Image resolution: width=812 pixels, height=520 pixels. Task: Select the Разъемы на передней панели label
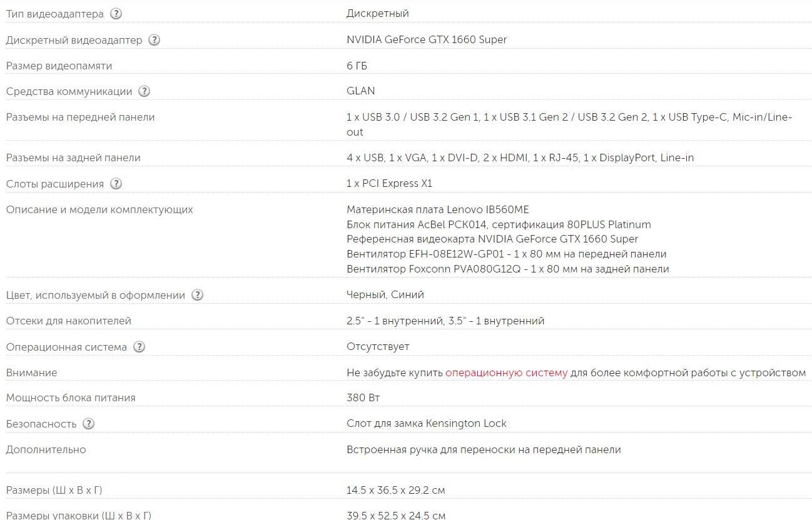point(80,117)
